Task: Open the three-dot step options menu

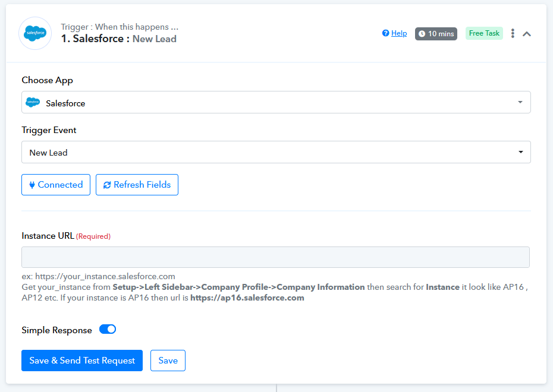Action: coord(513,33)
